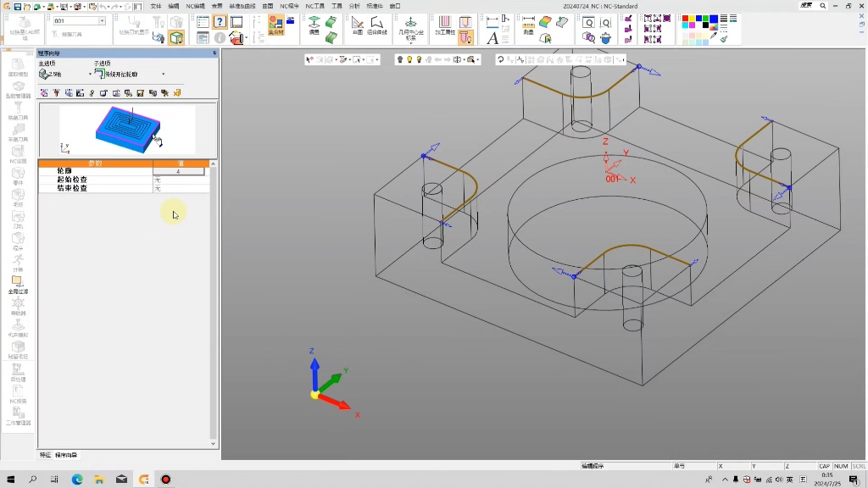Click the gray info circle icon

(220, 37)
